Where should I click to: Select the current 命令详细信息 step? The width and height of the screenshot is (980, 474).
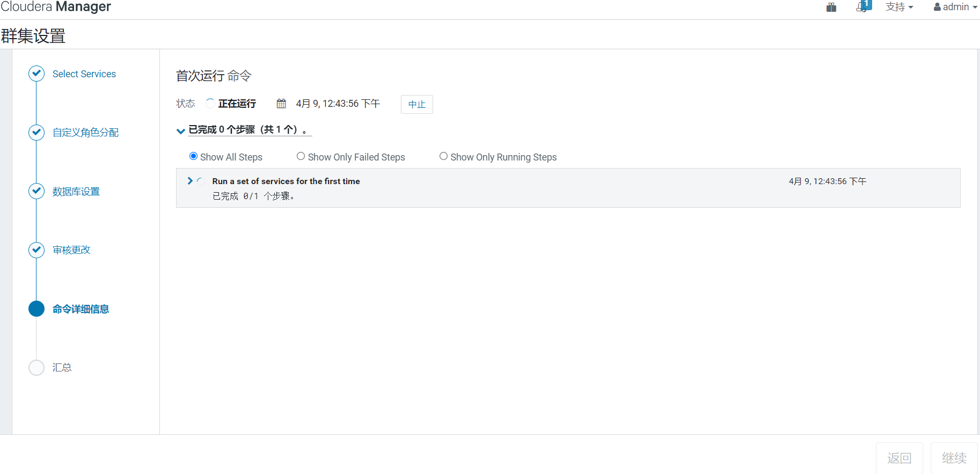click(x=81, y=309)
